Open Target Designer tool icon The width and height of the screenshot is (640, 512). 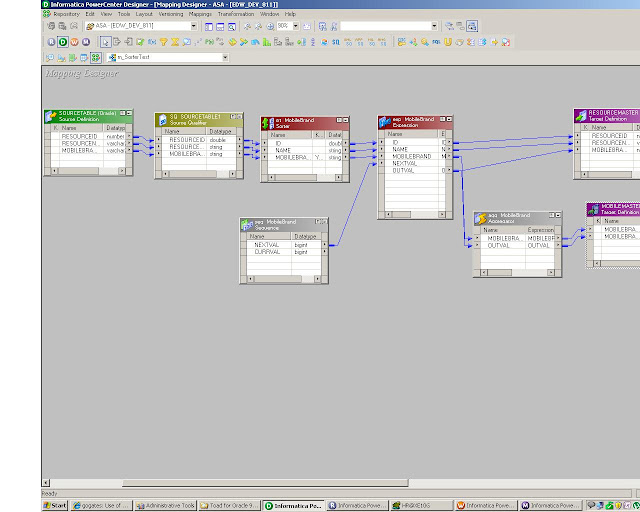click(x=61, y=58)
